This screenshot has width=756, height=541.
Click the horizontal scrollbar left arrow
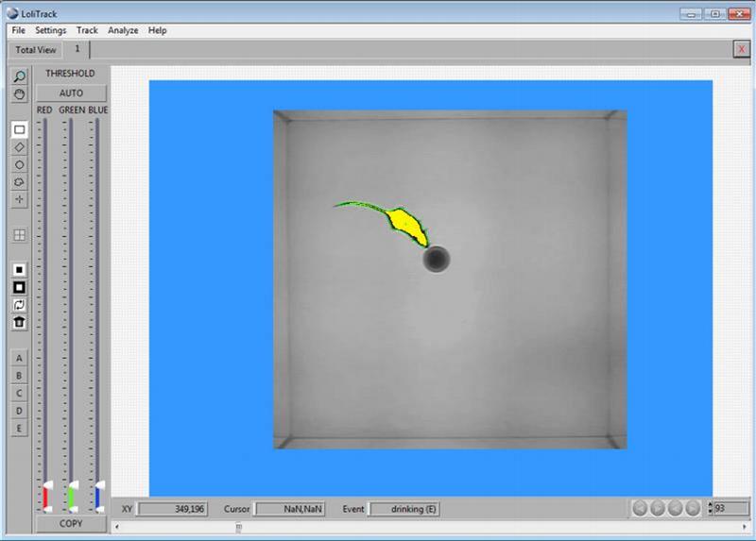pos(116,527)
